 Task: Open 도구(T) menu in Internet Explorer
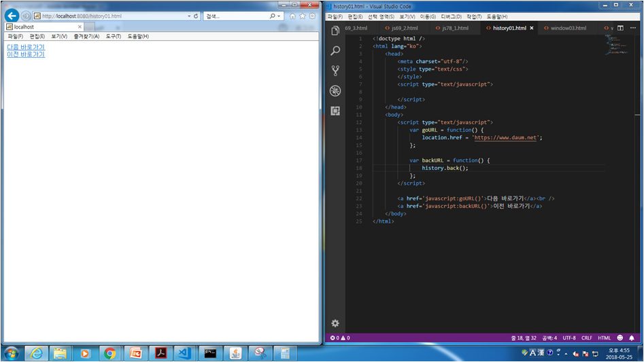click(x=114, y=37)
